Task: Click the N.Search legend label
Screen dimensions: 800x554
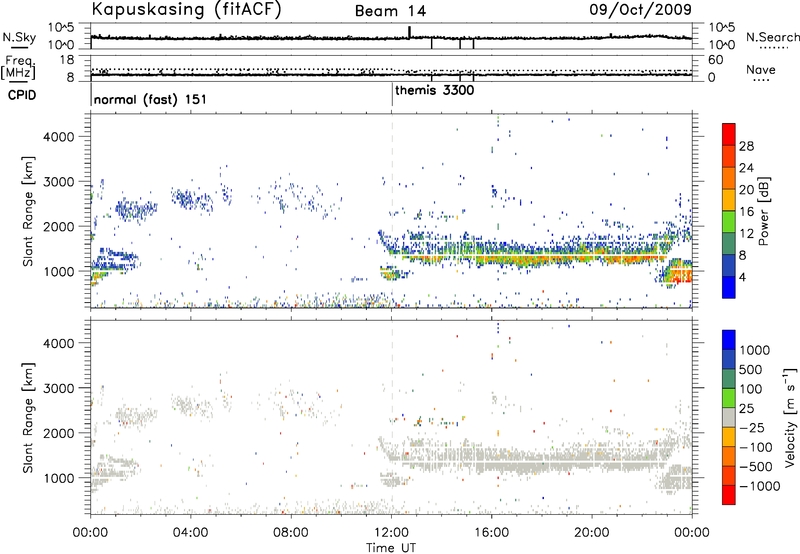Action: pyautogui.click(x=773, y=37)
